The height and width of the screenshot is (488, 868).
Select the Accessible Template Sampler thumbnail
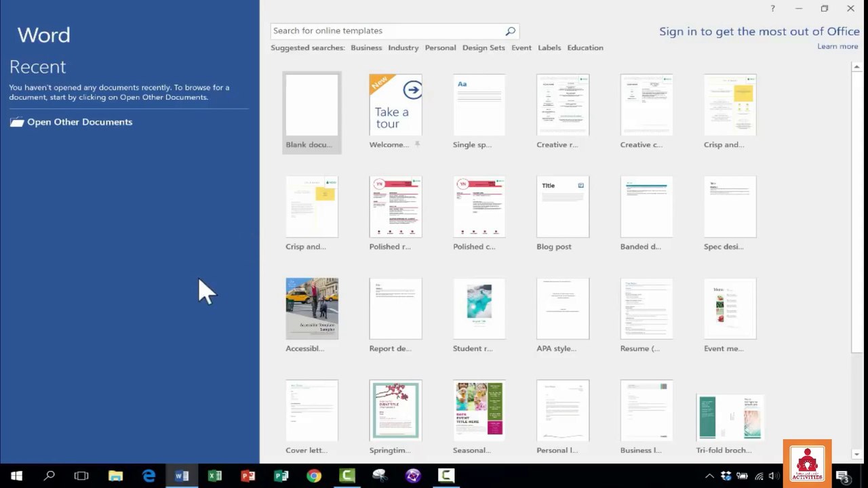pos(312,308)
